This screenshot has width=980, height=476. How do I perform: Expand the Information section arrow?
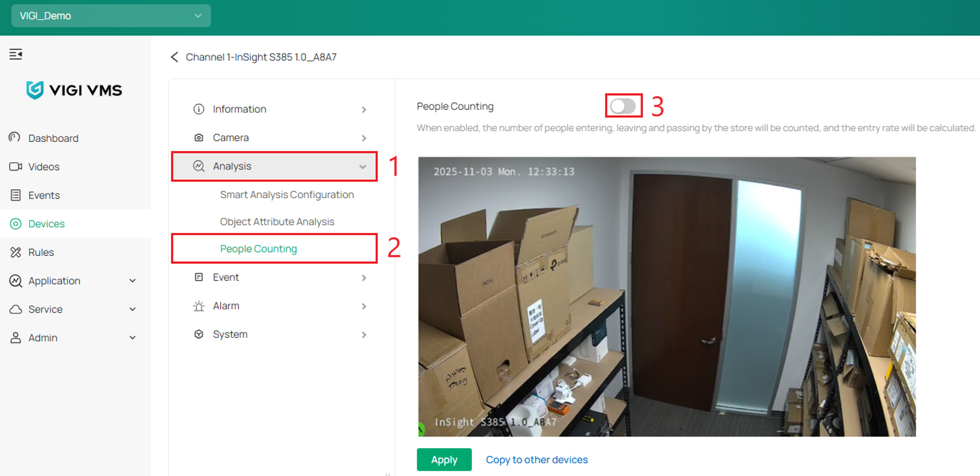point(364,109)
